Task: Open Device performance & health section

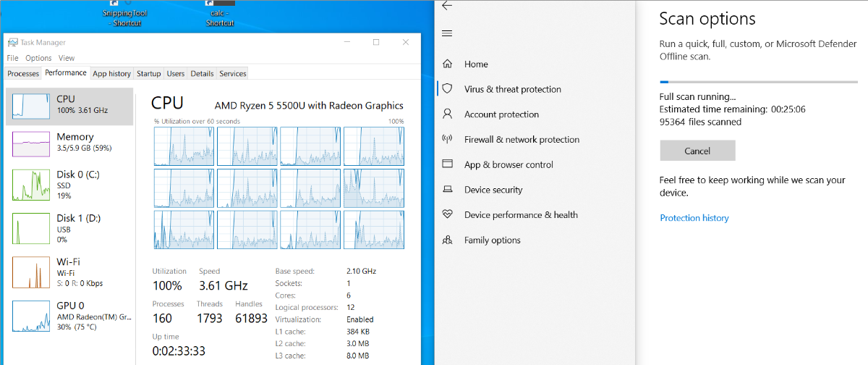Action: point(521,215)
